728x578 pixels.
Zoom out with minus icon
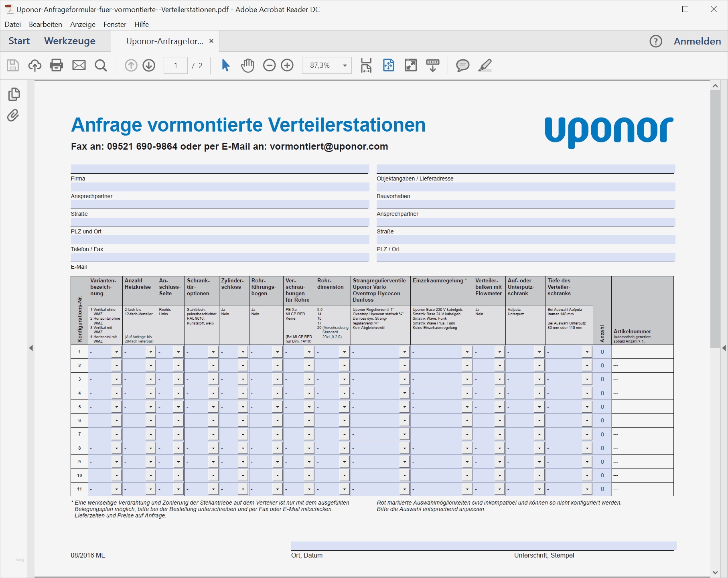pos(270,65)
